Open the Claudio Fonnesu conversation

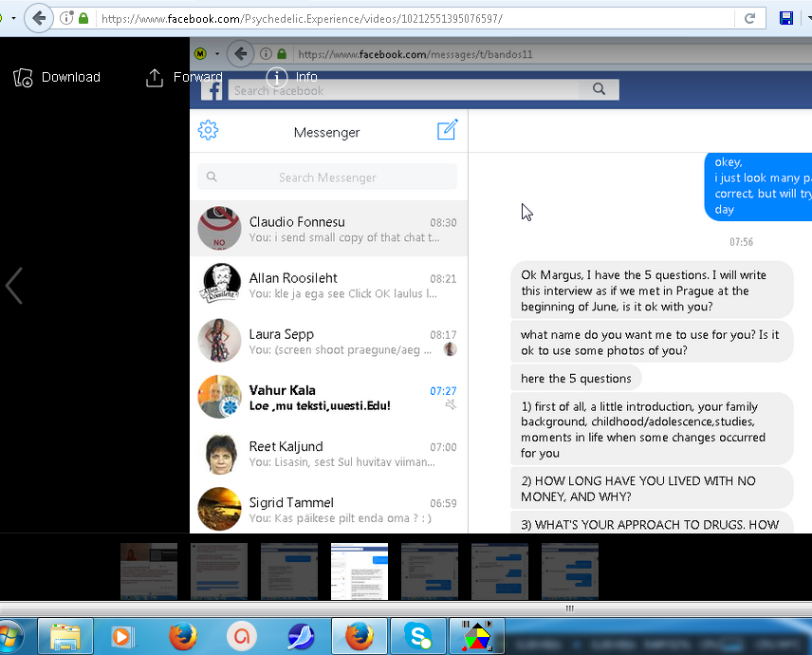[x=329, y=229]
